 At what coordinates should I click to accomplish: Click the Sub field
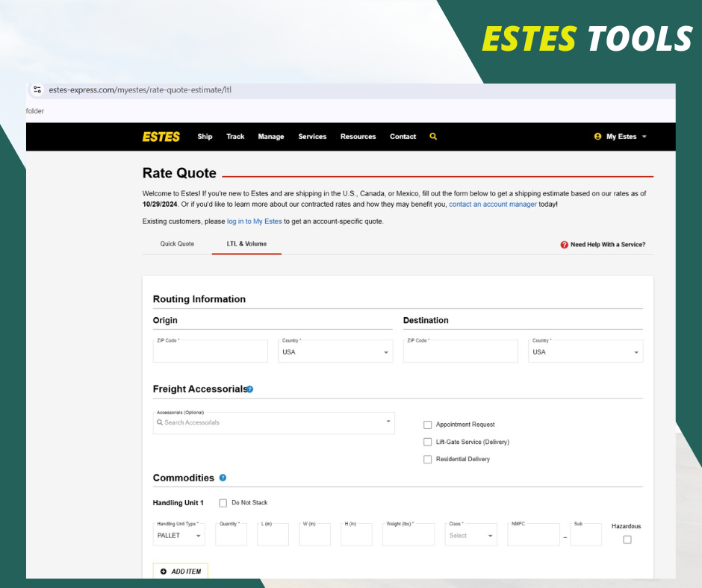[585, 535]
